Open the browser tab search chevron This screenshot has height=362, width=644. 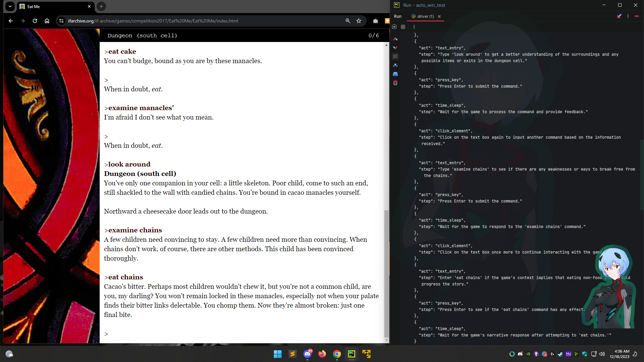(x=10, y=6)
